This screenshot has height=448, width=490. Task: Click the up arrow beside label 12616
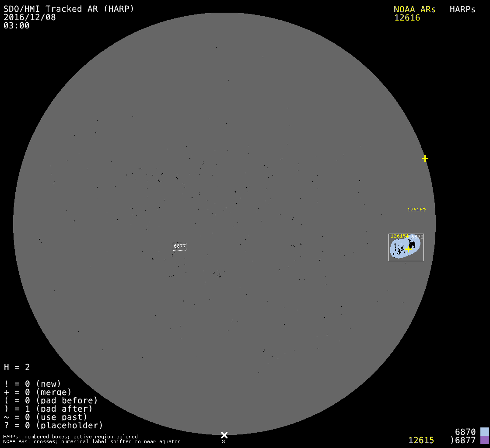pyautogui.click(x=424, y=210)
